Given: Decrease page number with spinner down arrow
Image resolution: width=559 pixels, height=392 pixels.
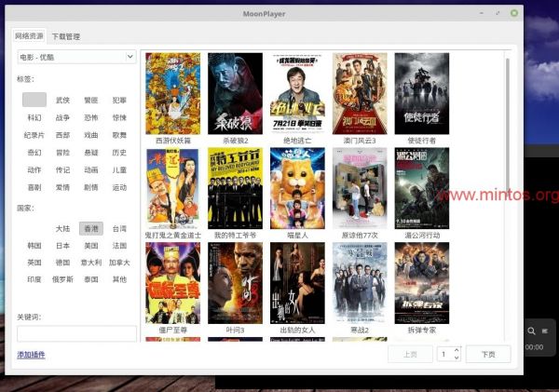Looking at the screenshot, I should pos(457,358).
